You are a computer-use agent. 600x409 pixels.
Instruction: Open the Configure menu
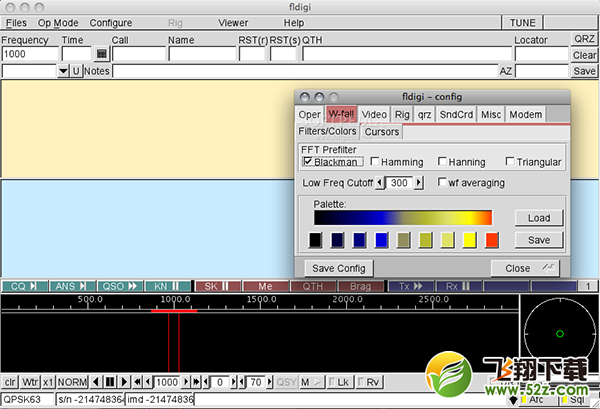pyautogui.click(x=111, y=23)
